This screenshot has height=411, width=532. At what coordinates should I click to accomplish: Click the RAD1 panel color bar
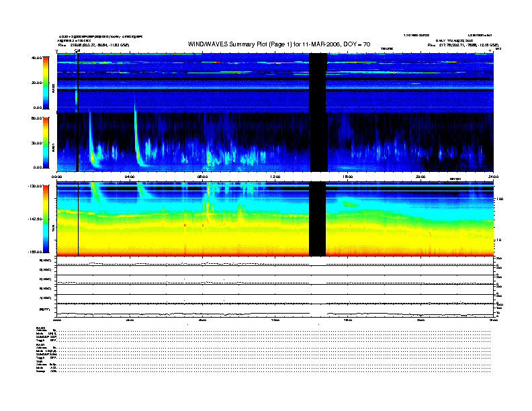[46, 142]
